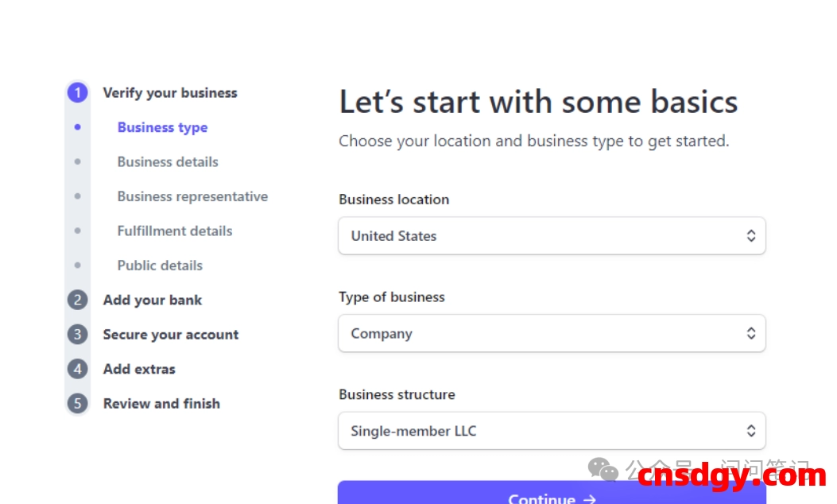Select the Business type sidebar item

click(162, 127)
